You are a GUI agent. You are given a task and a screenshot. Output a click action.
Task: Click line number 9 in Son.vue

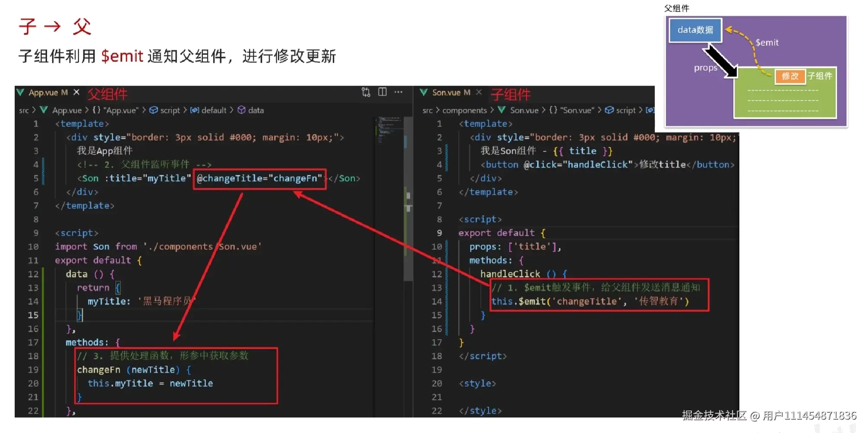click(439, 233)
